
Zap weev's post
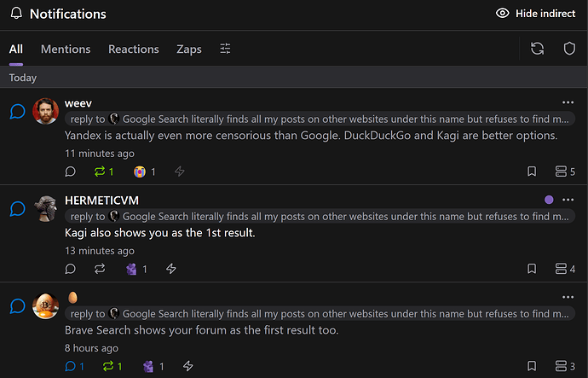180,172
